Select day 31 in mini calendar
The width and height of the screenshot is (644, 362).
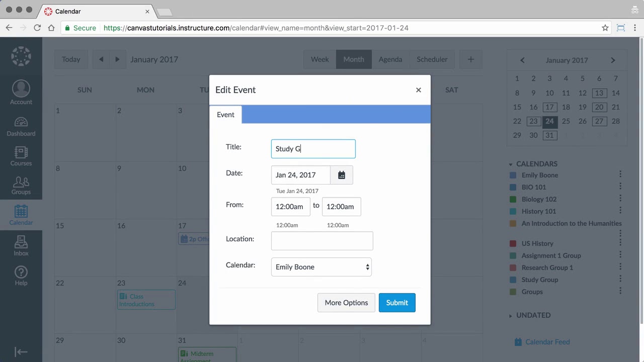(549, 135)
